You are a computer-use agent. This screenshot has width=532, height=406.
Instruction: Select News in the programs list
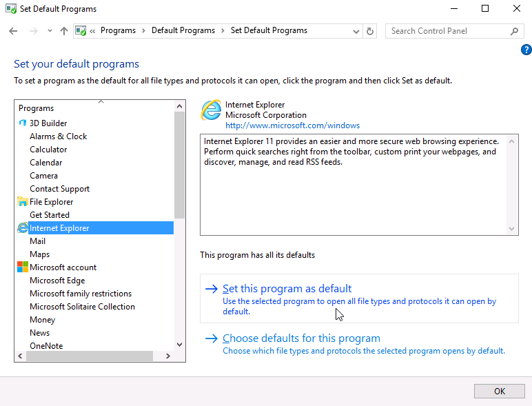40,333
